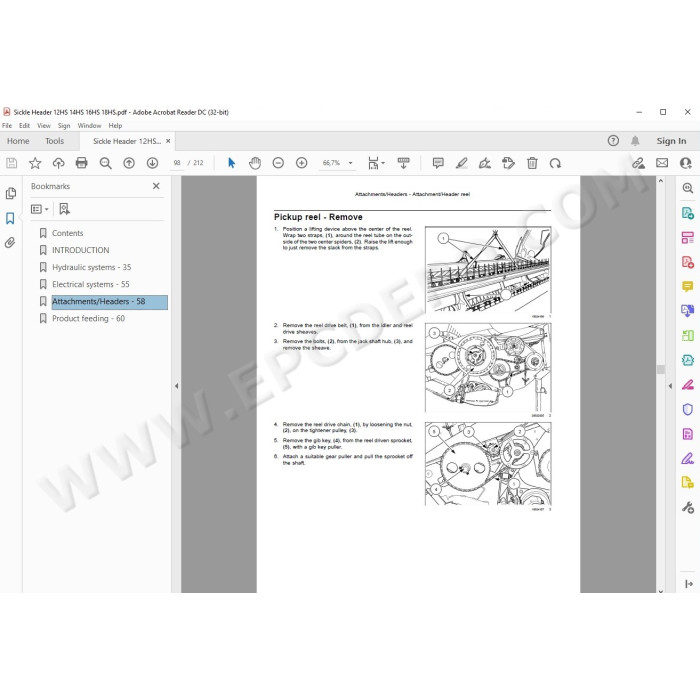Open Export PDF tool in right pane

point(688,212)
